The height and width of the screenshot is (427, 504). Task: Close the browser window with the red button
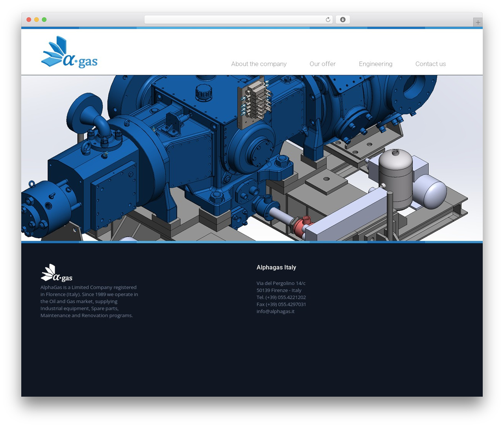[x=29, y=20]
